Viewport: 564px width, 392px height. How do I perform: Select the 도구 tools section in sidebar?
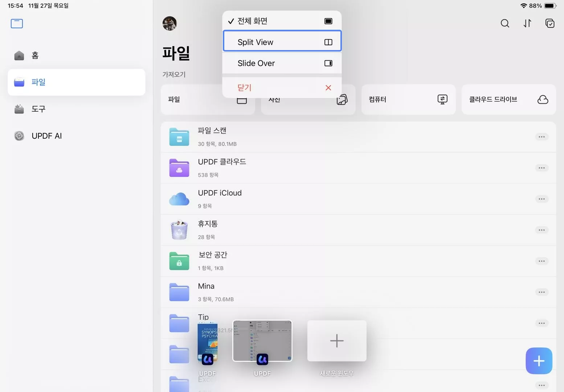(x=38, y=109)
